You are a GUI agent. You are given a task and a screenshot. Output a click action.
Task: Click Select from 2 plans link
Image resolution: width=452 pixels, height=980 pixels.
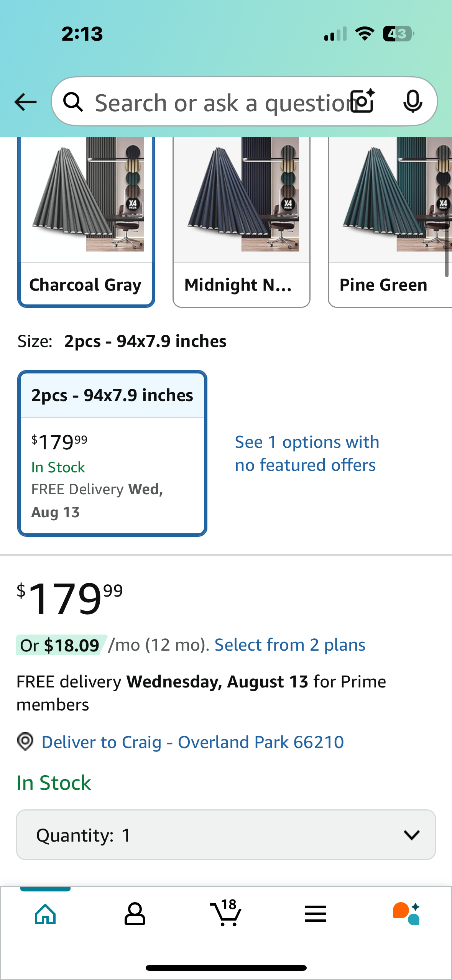click(290, 645)
